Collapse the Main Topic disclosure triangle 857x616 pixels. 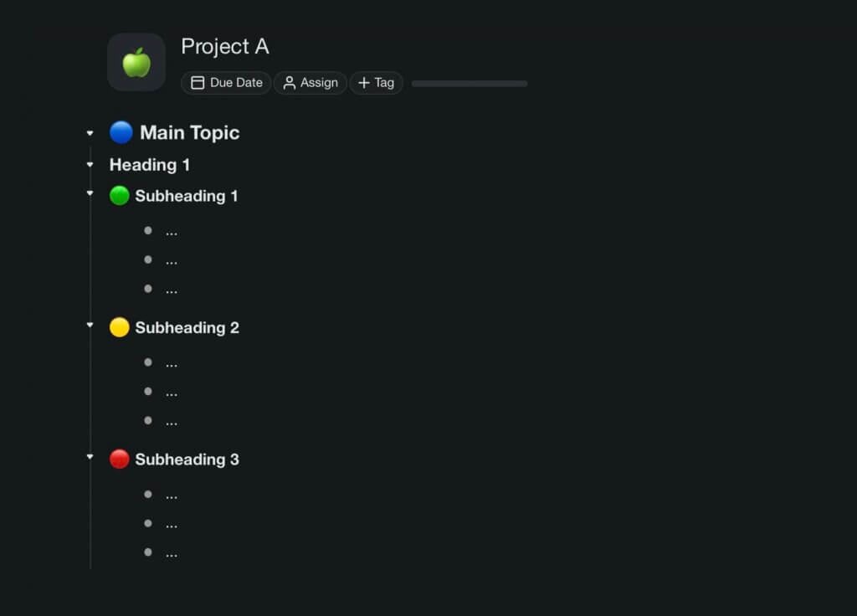pyautogui.click(x=90, y=131)
